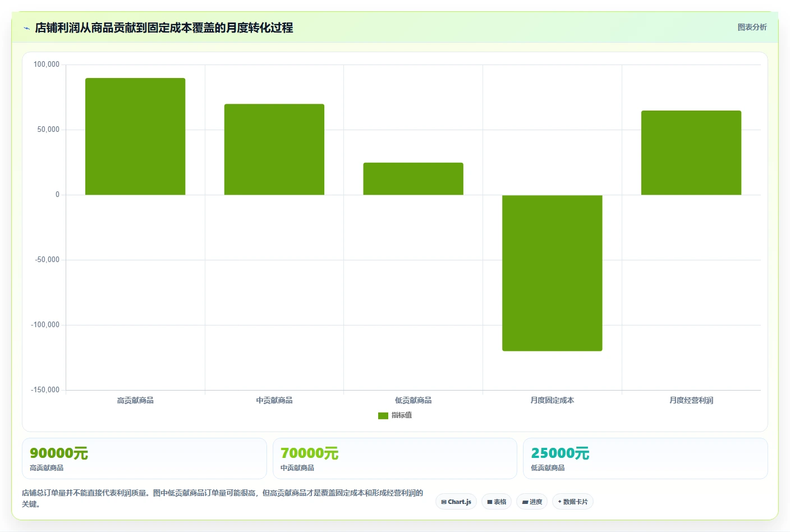The height and width of the screenshot is (532, 790).
Task: Click the 100,000 y-axis tick label
Action: coord(47,65)
